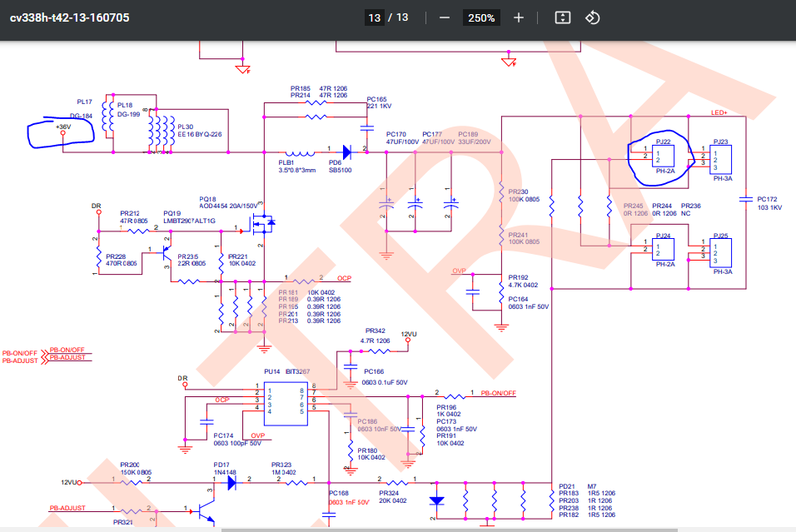Image resolution: width=796 pixels, height=532 pixels.
Task: Click the red OCP label after PR181
Action: click(344, 279)
